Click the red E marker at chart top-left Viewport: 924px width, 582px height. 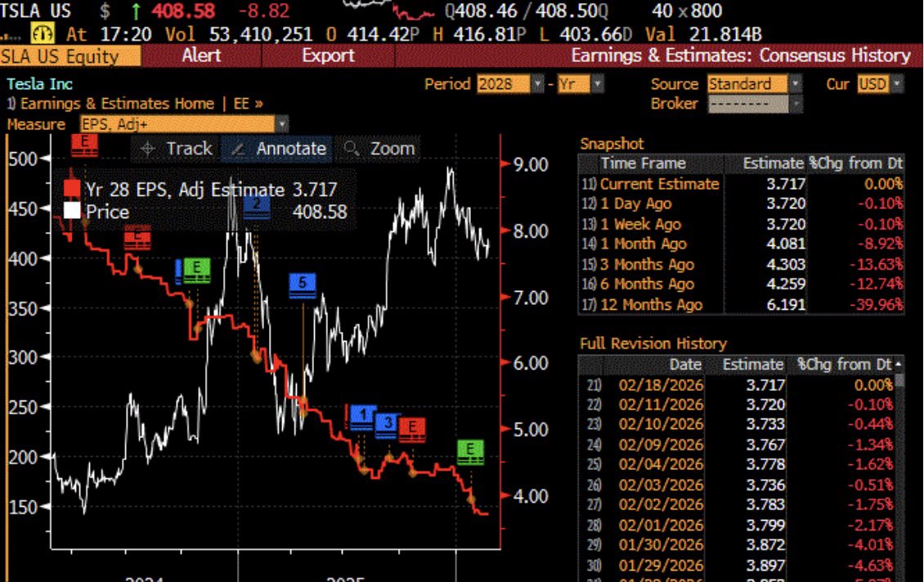click(x=84, y=145)
